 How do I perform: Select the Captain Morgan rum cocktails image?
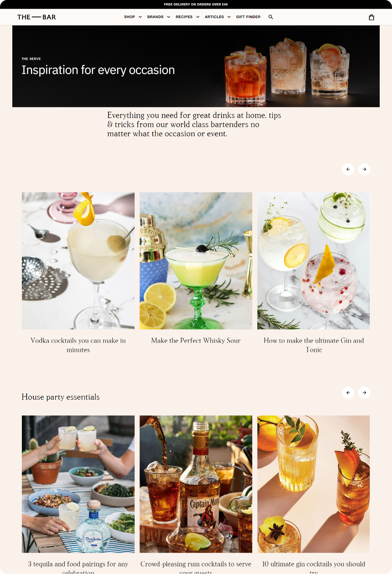pos(196,484)
